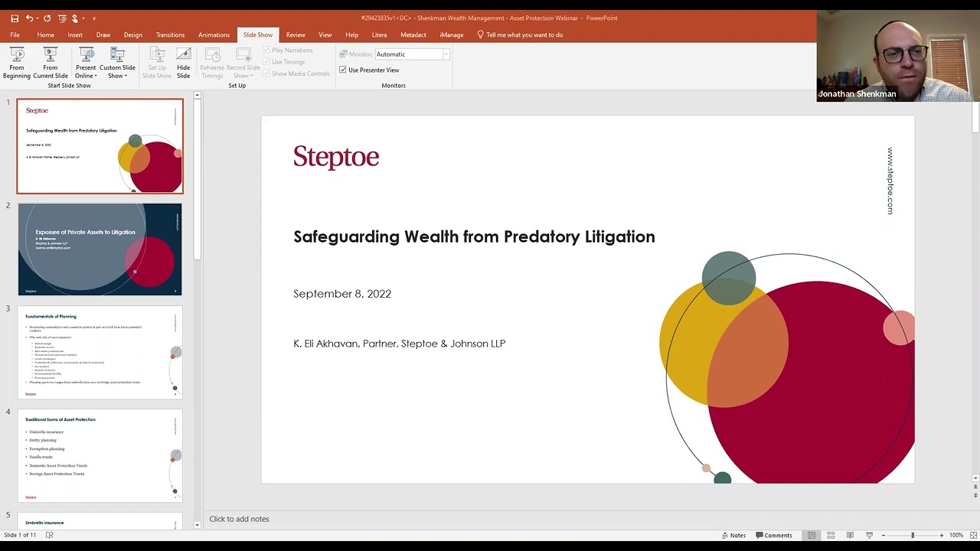Open the Help tab

tap(351, 34)
